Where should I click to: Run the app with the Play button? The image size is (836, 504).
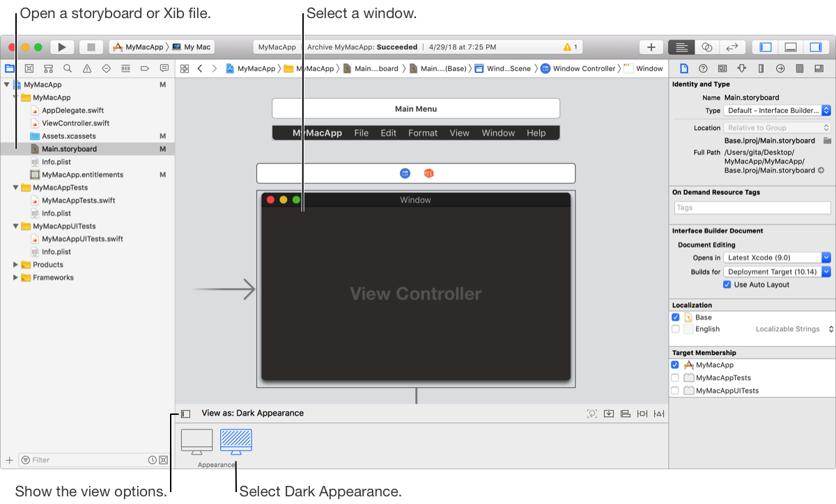pyautogui.click(x=62, y=47)
